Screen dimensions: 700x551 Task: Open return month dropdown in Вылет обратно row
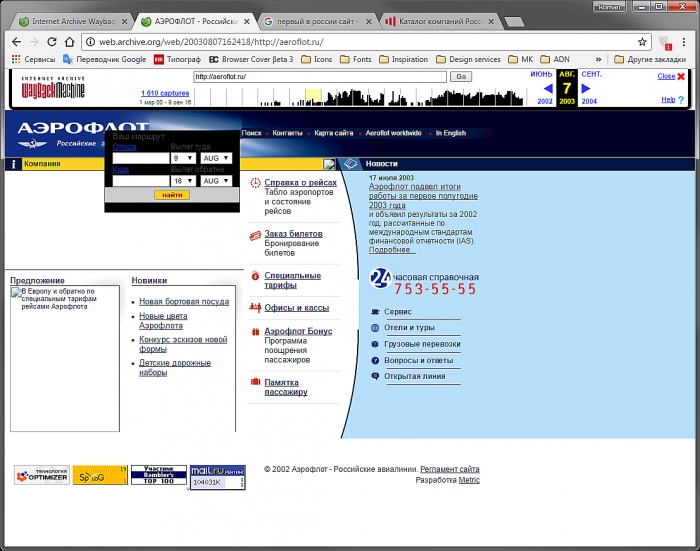[x=216, y=181]
